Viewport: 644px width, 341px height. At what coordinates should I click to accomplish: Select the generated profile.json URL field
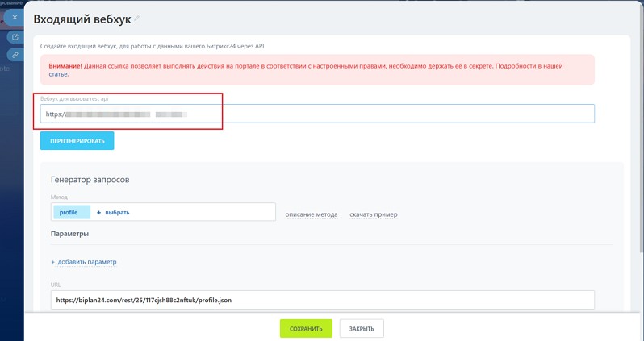click(323, 300)
